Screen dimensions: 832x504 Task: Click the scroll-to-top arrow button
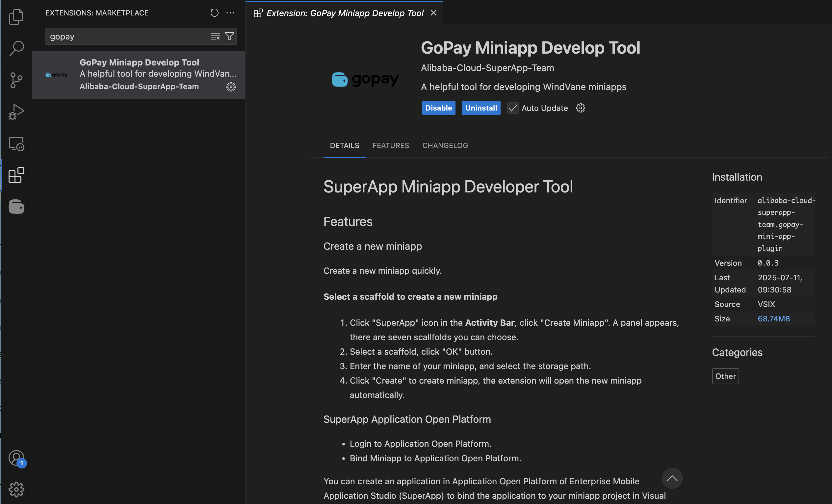[672, 478]
